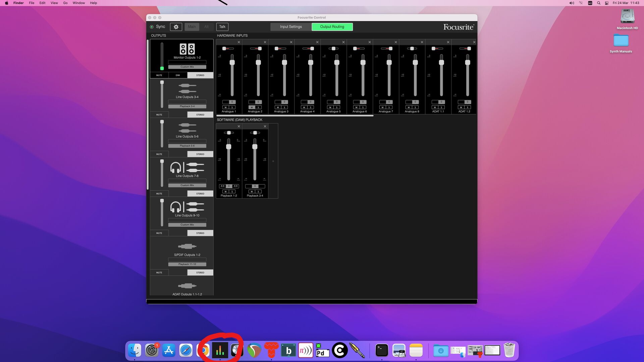Solo the Analogue 5 channel with S
This screenshot has height=362, width=644.
tap(337, 107)
